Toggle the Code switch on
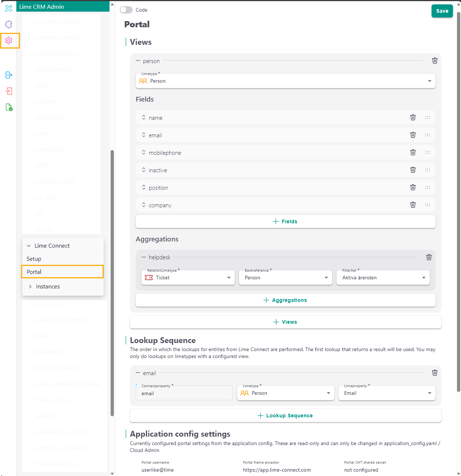 click(126, 10)
